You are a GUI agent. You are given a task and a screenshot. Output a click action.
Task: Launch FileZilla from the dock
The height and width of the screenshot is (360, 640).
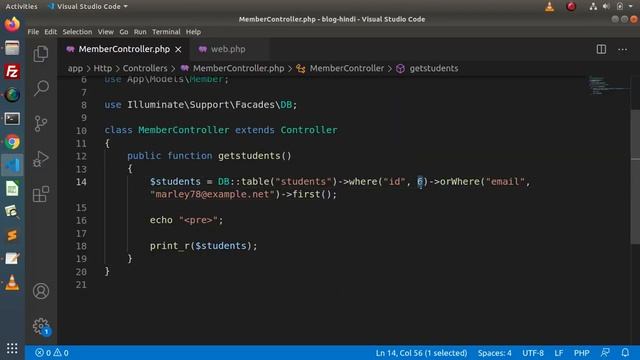coord(12,72)
